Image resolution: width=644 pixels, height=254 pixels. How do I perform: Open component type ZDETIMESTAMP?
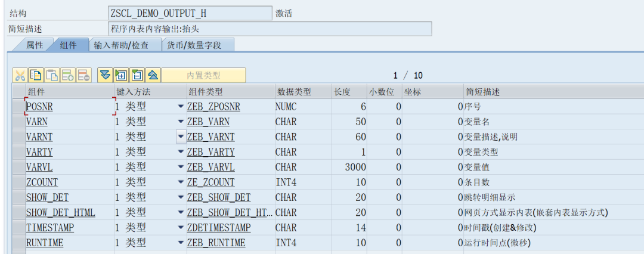218,228
